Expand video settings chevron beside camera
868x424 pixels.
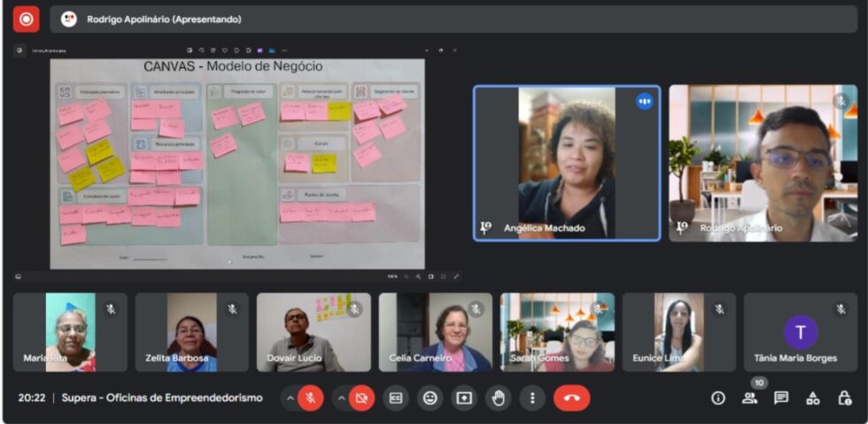coord(341,398)
